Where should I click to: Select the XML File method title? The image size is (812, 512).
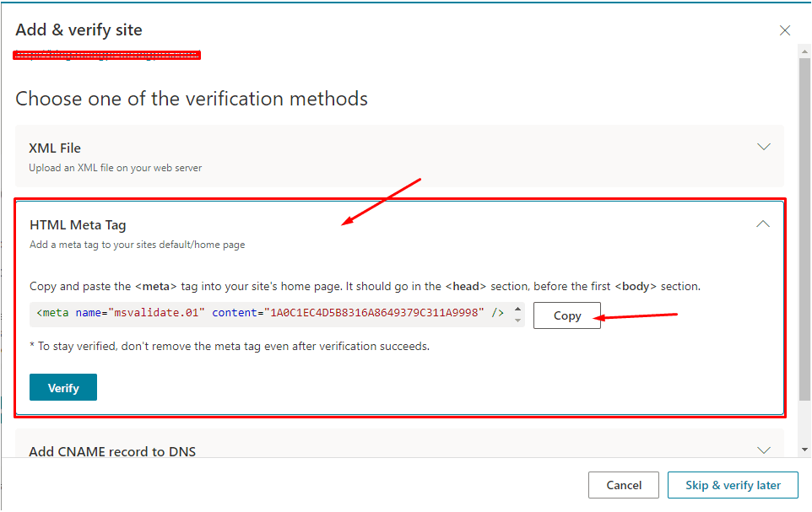(55, 148)
